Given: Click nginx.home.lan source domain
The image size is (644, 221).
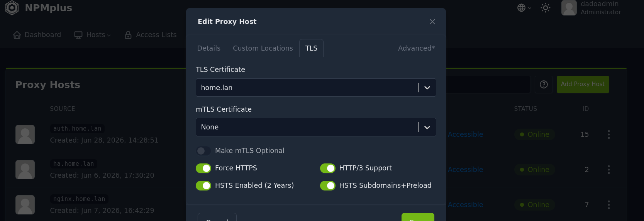Looking at the screenshot, I should pyautogui.click(x=79, y=199).
